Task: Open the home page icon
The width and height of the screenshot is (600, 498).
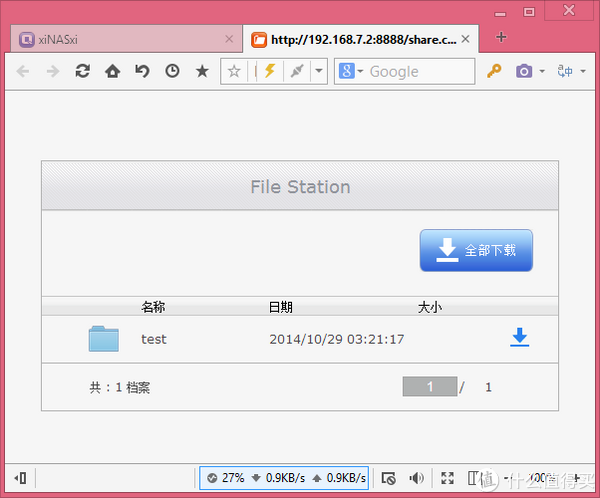Action: pyautogui.click(x=112, y=71)
